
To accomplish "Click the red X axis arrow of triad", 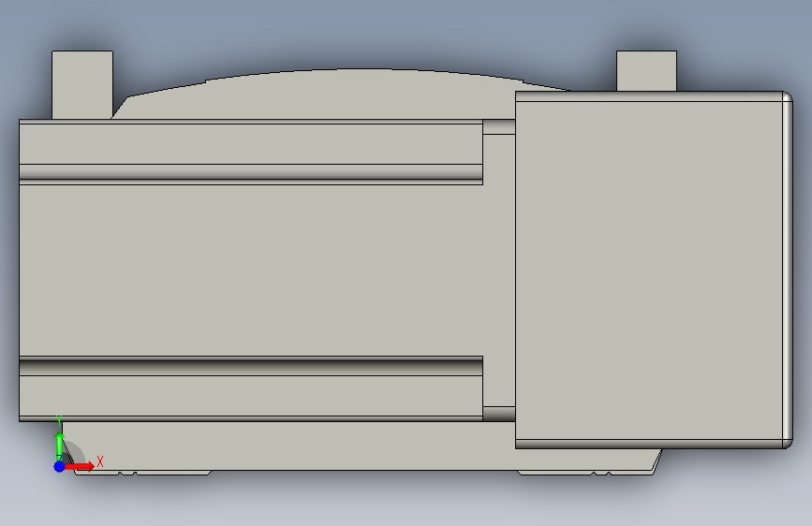I will [80, 466].
